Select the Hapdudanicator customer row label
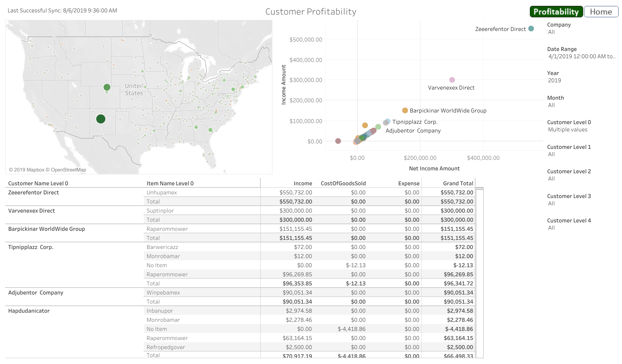 pyautogui.click(x=29, y=311)
